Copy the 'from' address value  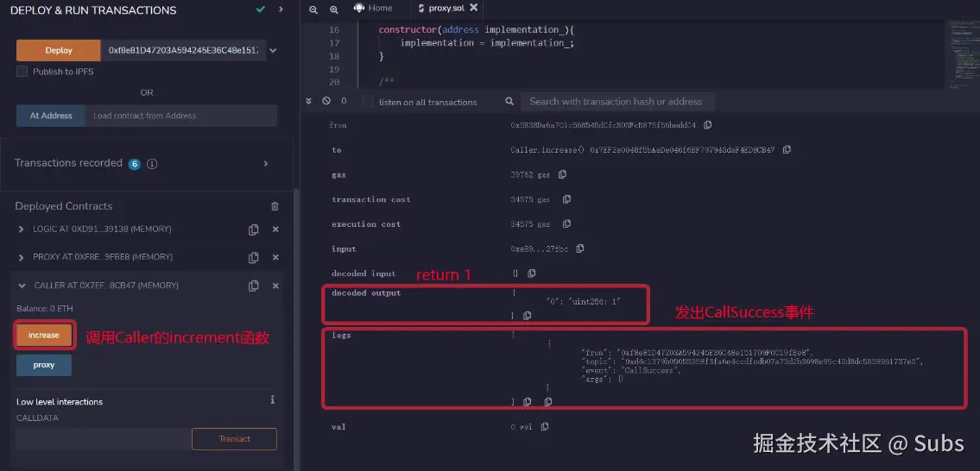click(x=707, y=125)
